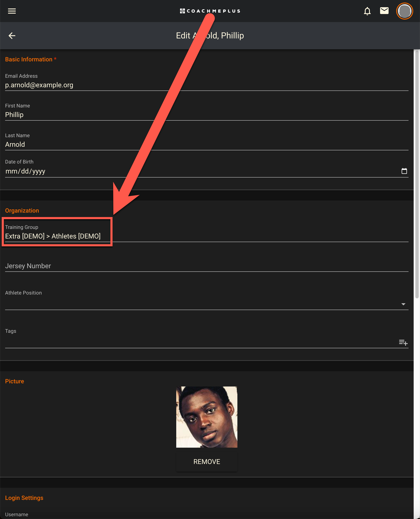Click the Login Settings heading
The image size is (420, 519).
pyautogui.click(x=24, y=498)
